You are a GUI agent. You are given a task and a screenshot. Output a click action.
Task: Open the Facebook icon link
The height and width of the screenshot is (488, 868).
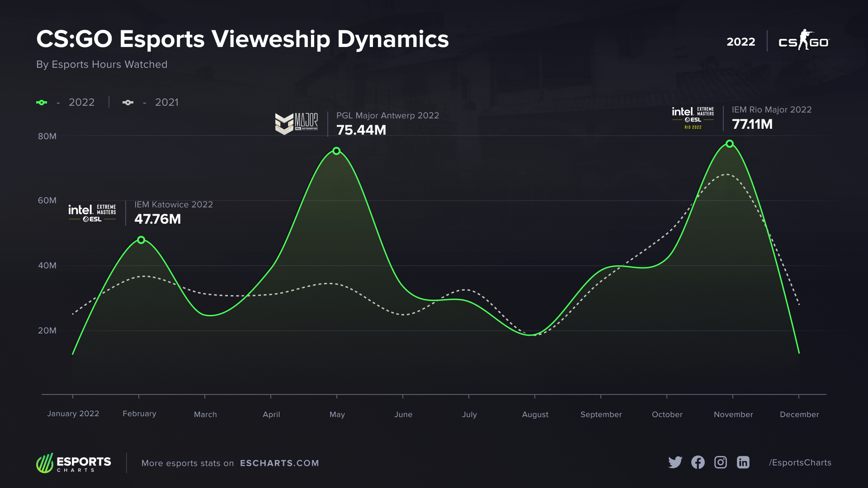[698, 462]
